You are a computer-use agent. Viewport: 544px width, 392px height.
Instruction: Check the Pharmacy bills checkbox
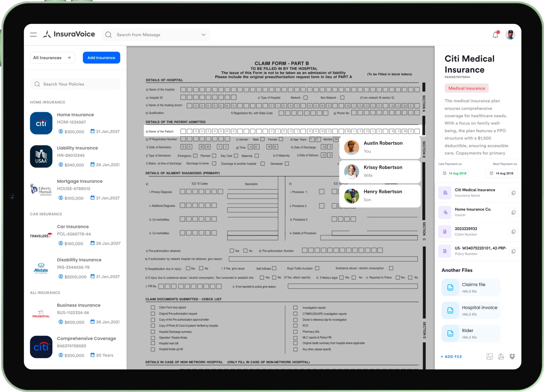(x=295, y=332)
